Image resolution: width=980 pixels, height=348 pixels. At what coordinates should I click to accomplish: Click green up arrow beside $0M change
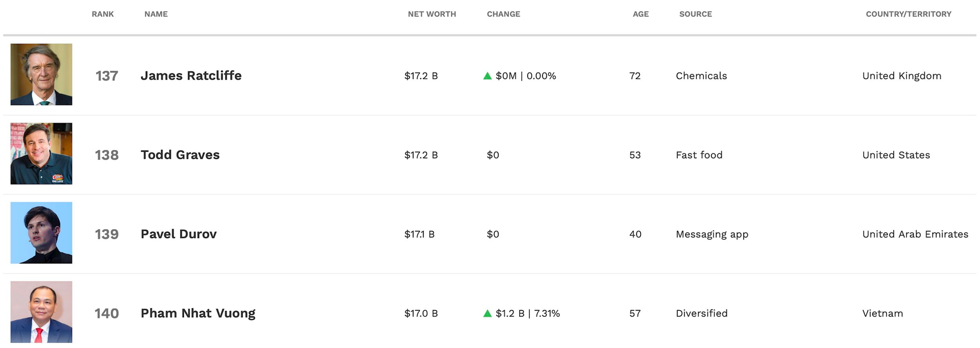click(x=487, y=76)
